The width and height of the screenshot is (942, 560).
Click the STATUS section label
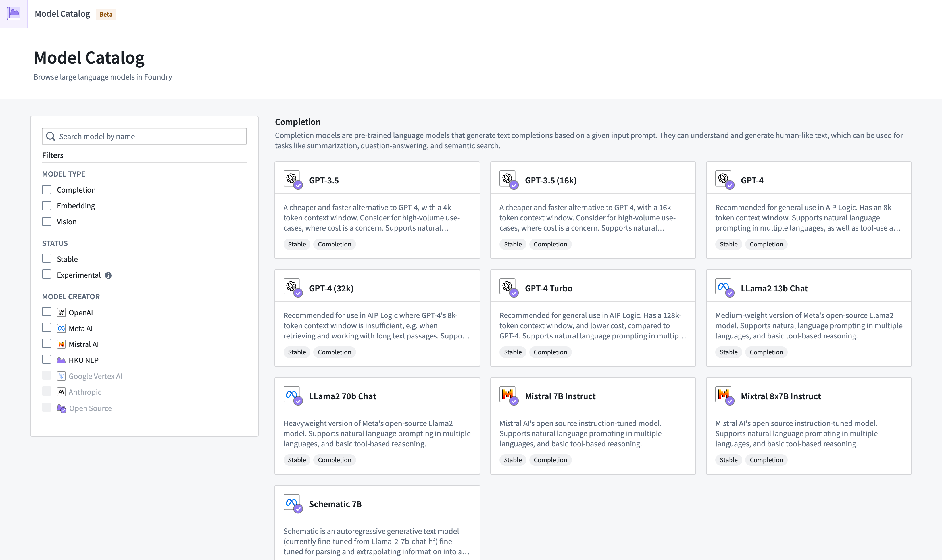(x=55, y=243)
